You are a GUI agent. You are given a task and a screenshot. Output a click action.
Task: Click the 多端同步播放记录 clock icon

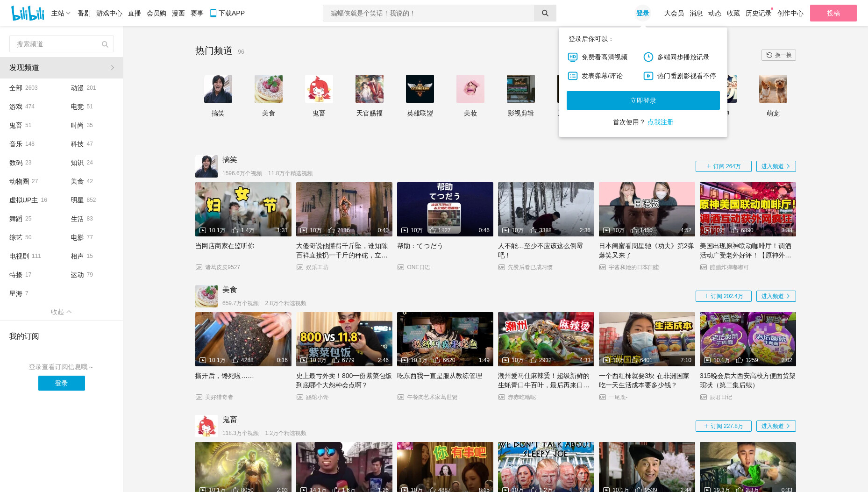click(x=648, y=57)
